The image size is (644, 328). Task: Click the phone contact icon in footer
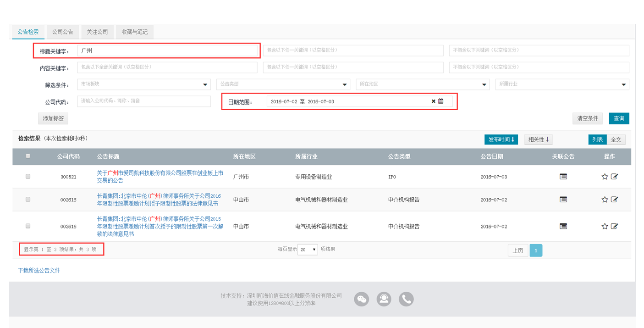(406, 299)
